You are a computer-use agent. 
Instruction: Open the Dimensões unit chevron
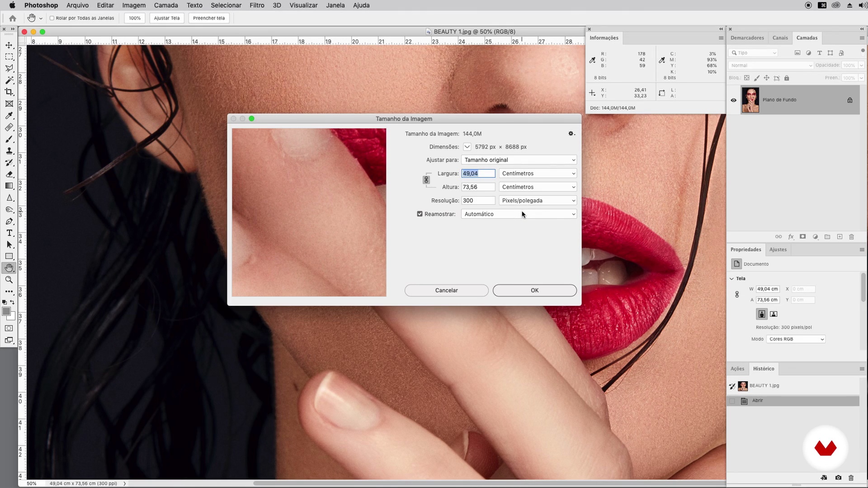467,147
